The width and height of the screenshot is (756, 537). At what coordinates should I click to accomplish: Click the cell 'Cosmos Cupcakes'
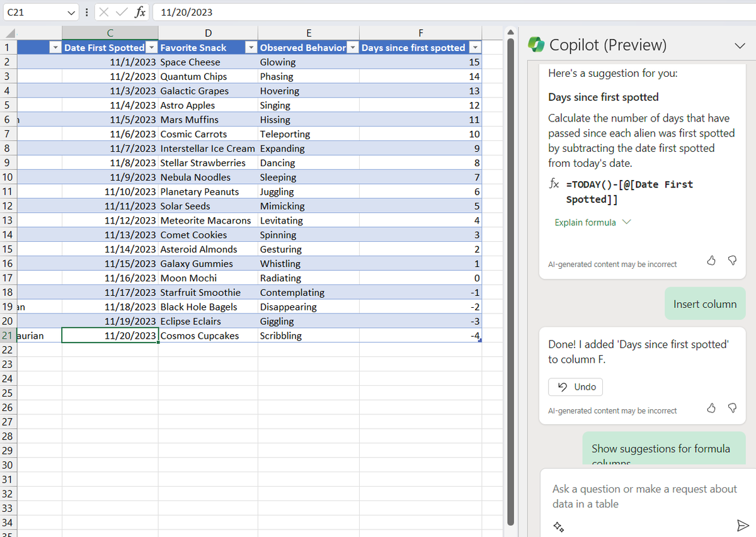pyautogui.click(x=208, y=336)
